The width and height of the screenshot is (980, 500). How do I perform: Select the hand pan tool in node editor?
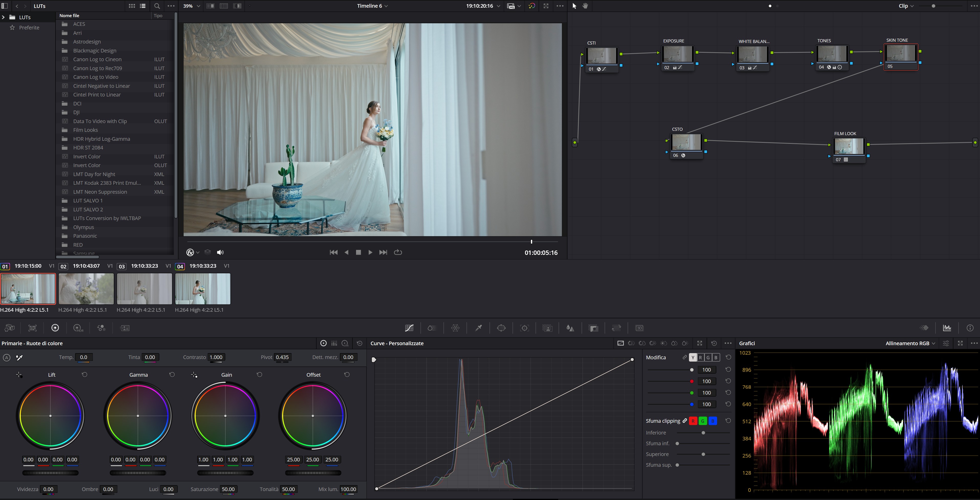pyautogui.click(x=585, y=6)
